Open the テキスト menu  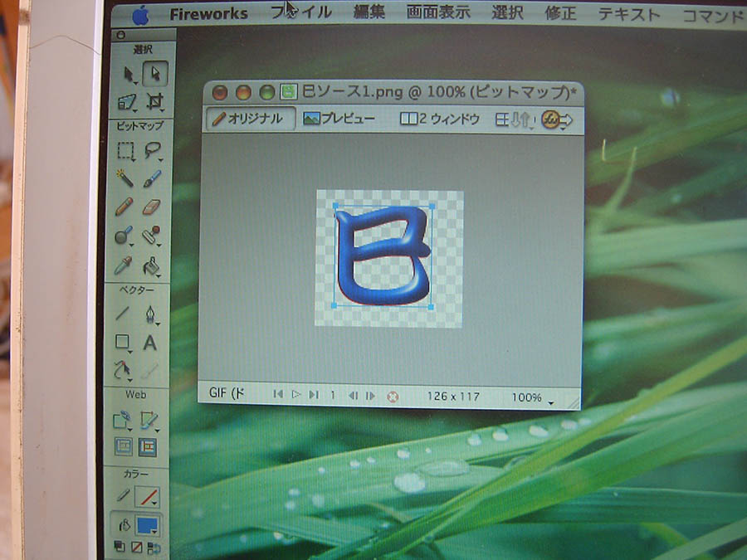(x=628, y=14)
